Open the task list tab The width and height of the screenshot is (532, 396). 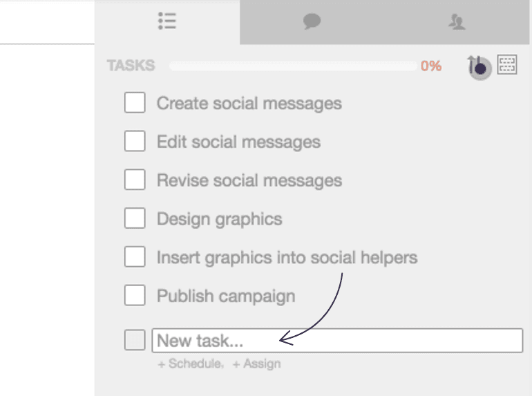(167, 21)
